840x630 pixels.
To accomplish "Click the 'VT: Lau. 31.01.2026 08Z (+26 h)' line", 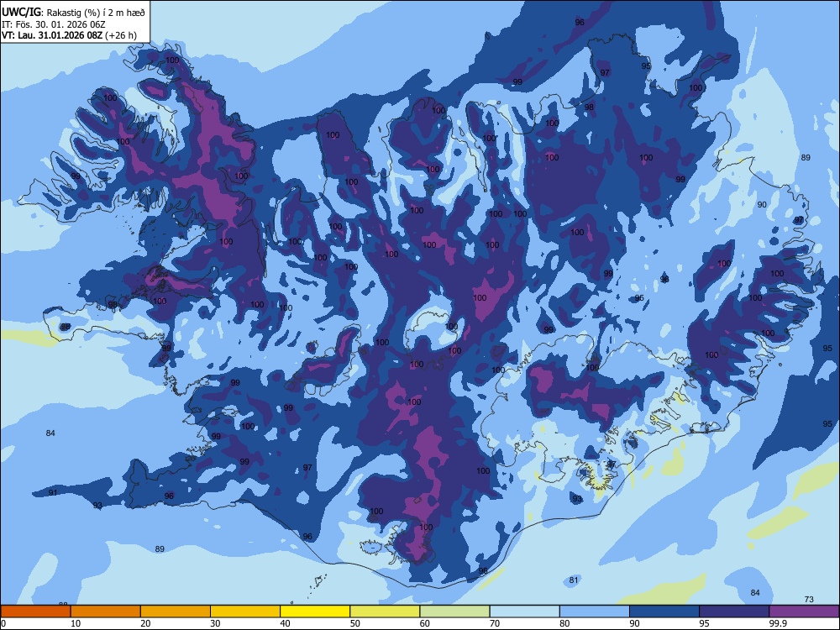I will pos(69,35).
